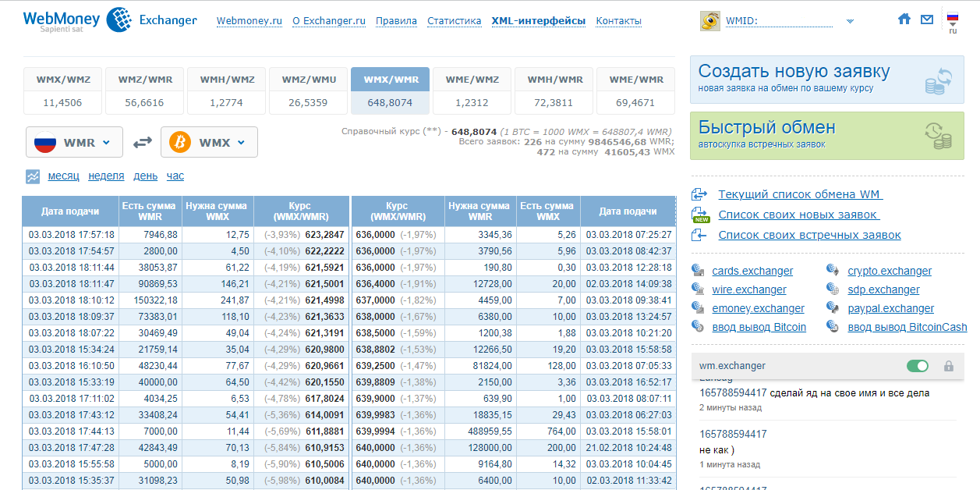This screenshot has width=980, height=490.
Task: Select the WMX/WMR pair tab
Action: click(390, 91)
